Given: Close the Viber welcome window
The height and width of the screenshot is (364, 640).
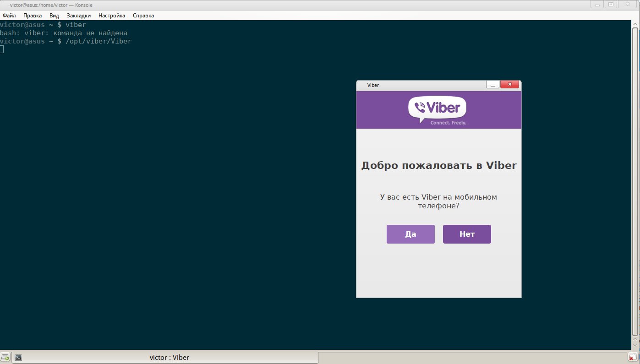Looking at the screenshot, I should pyautogui.click(x=509, y=85).
